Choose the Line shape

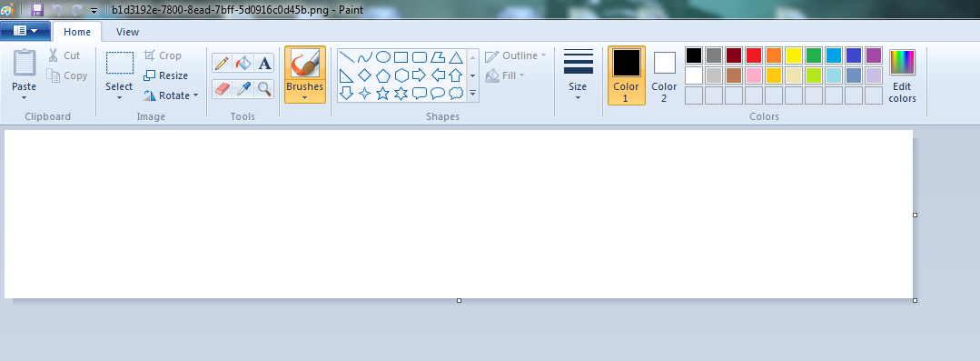coord(346,57)
